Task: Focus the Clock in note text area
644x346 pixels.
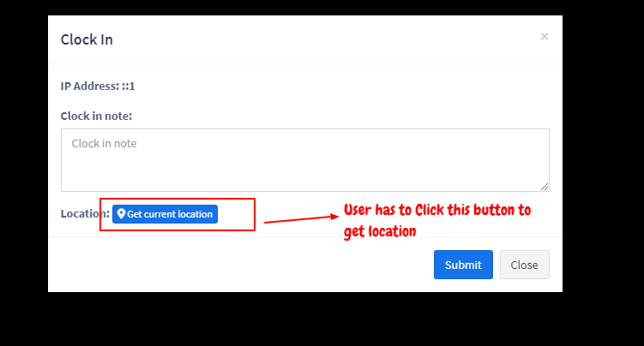Action: [x=305, y=160]
